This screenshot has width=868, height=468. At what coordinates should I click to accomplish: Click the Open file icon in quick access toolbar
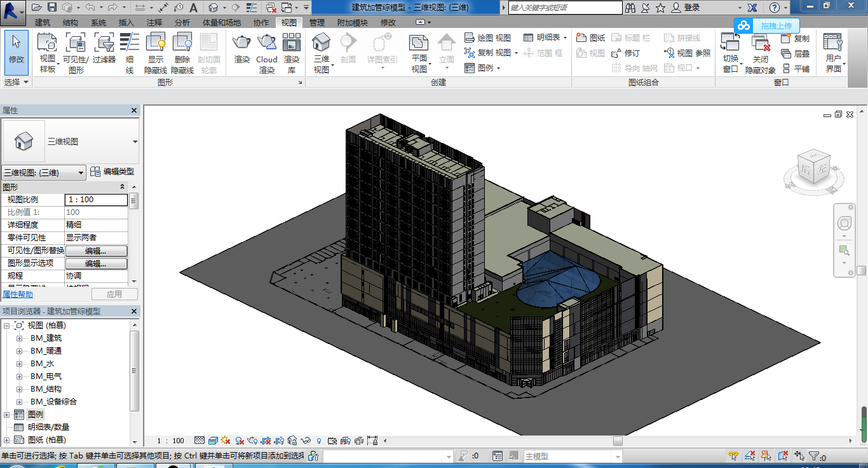tap(36, 8)
